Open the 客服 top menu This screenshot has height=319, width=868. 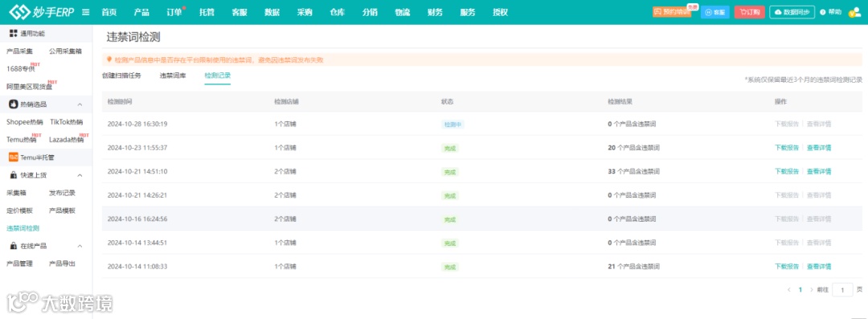point(240,12)
